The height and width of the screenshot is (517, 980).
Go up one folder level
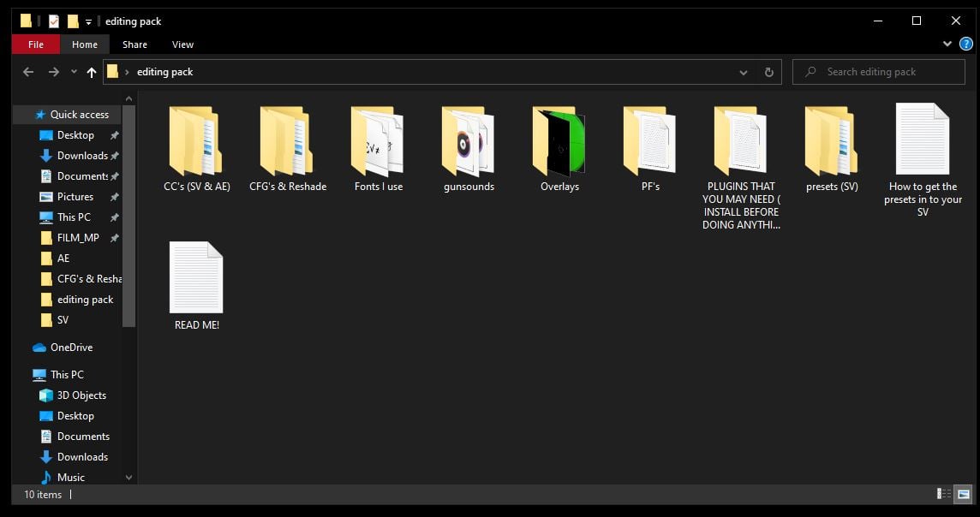pos(92,73)
